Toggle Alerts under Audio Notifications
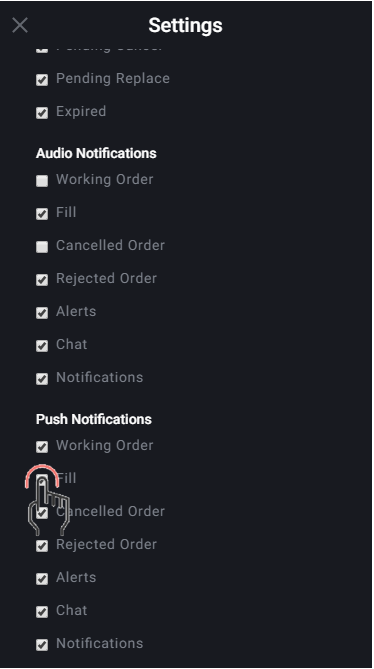Viewport: 374px width, 669px height. (42, 313)
